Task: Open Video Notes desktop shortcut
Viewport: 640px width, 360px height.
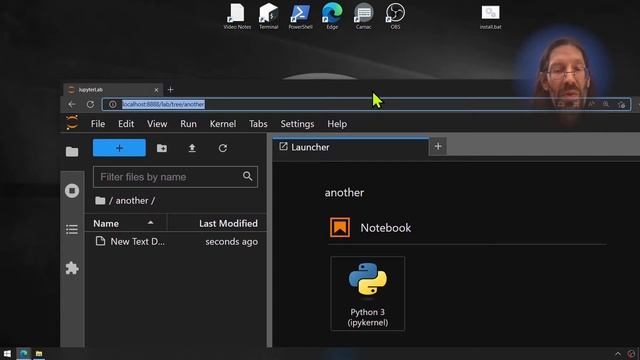Action: point(237,16)
